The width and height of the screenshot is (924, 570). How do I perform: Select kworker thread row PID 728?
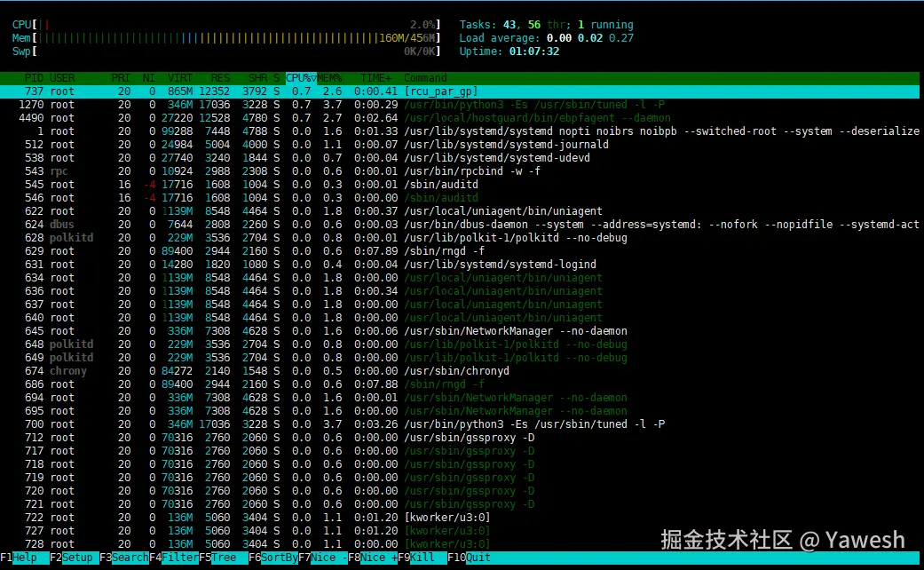pos(460,544)
